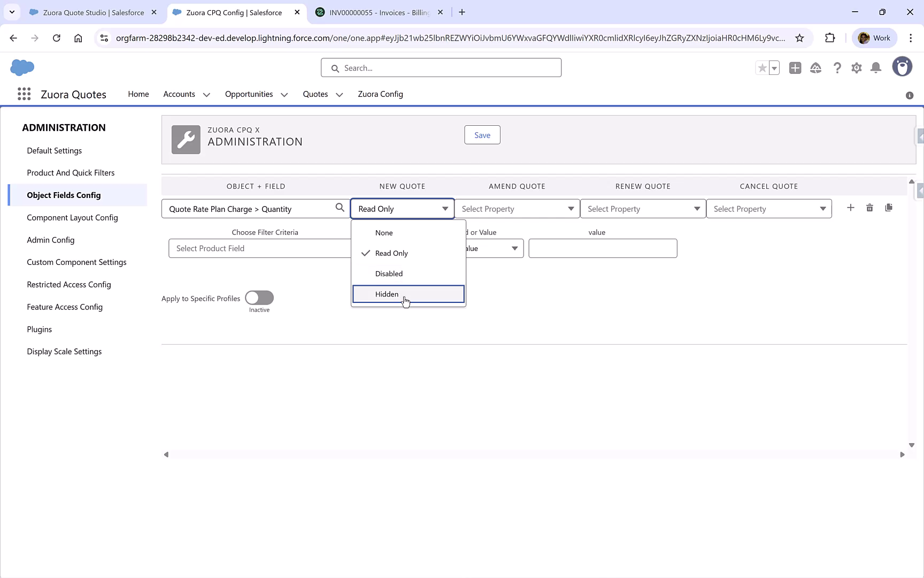Choose Disabled from the New Quote list

pyautogui.click(x=389, y=273)
